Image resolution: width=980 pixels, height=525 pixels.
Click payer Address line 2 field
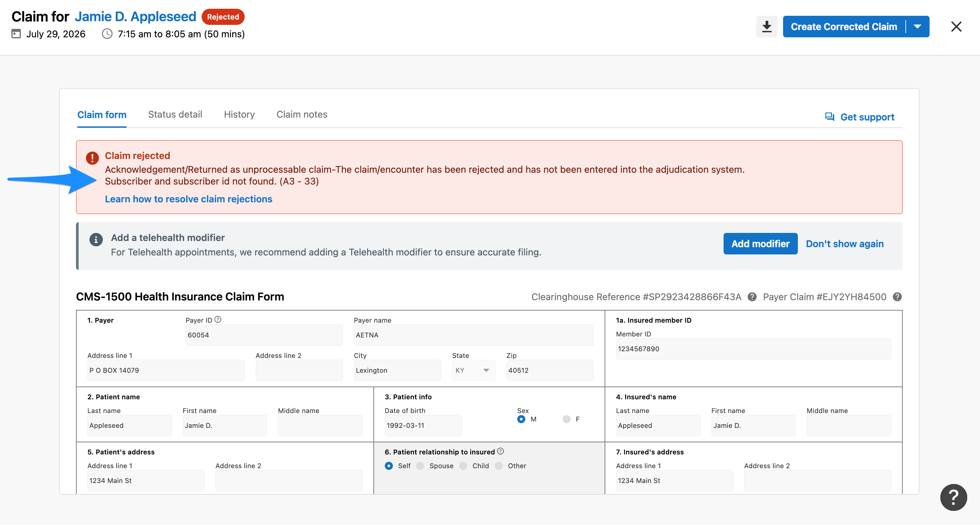point(299,370)
